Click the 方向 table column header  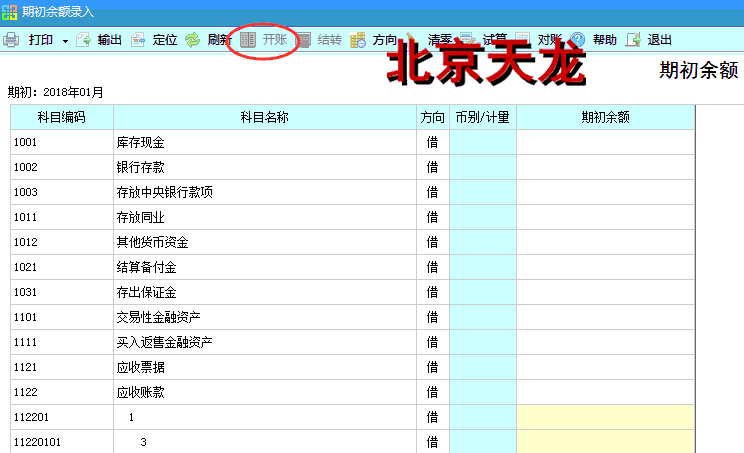432,117
